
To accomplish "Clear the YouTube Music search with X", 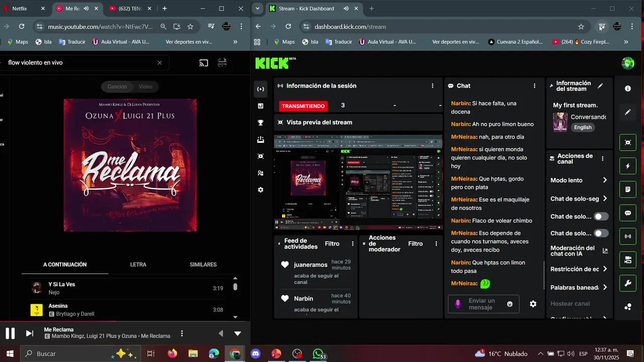I will click(159, 63).
